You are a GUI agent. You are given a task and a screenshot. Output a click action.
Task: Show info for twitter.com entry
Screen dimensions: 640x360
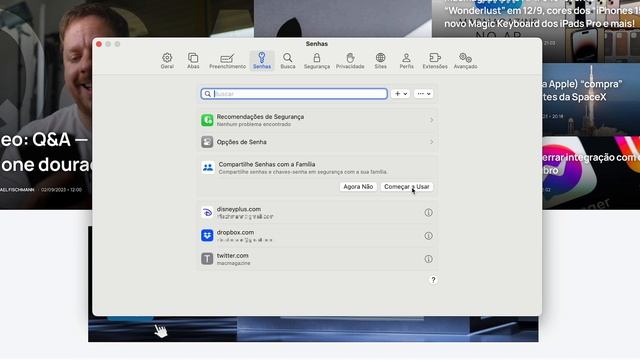(428, 259)
